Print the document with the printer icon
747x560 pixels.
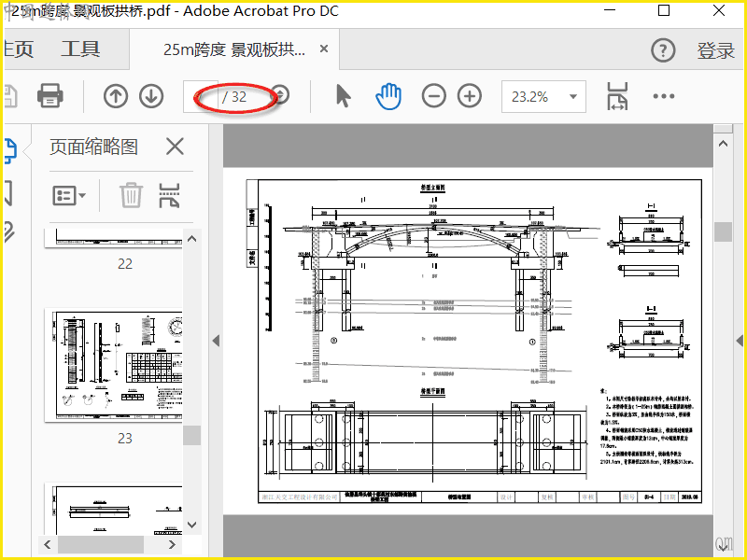50,96
